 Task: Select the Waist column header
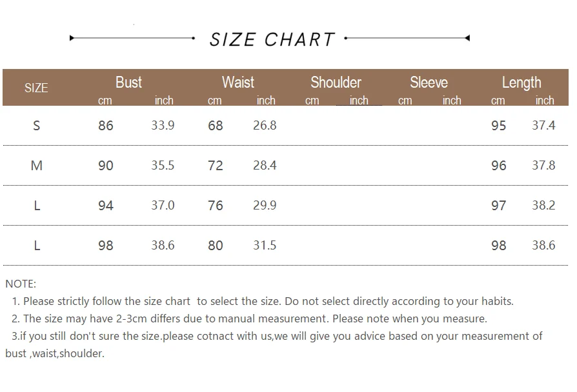[x=238, y=83]
